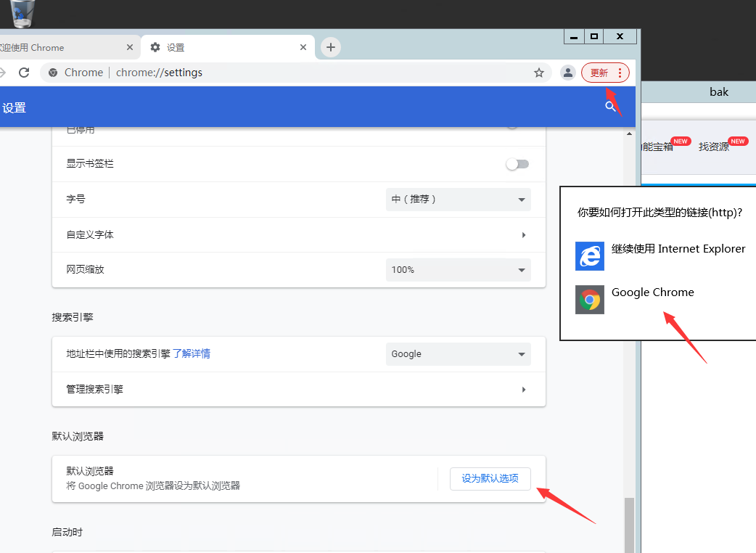Select the Internet Explorer icon option

point(590,256)
